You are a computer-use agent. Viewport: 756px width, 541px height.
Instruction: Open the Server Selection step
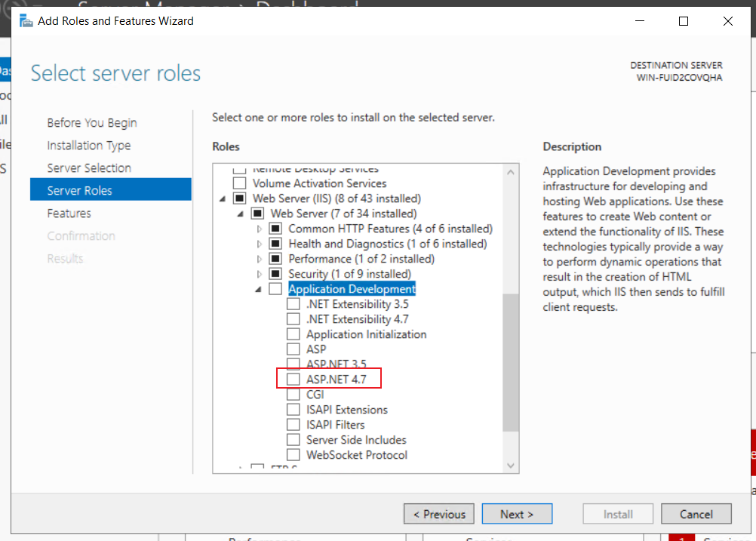(x=89, y=168)
